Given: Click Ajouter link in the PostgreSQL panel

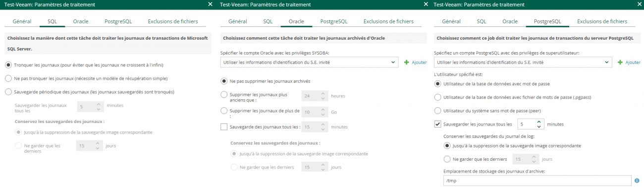Looking at the screenshot, I should tap(633, 63).
